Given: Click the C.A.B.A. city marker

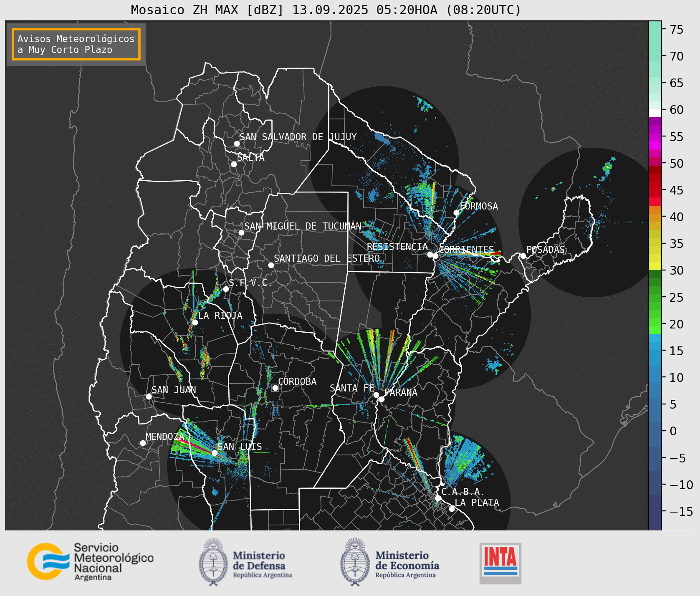Looking at the screenshot, I should (438, 498).
